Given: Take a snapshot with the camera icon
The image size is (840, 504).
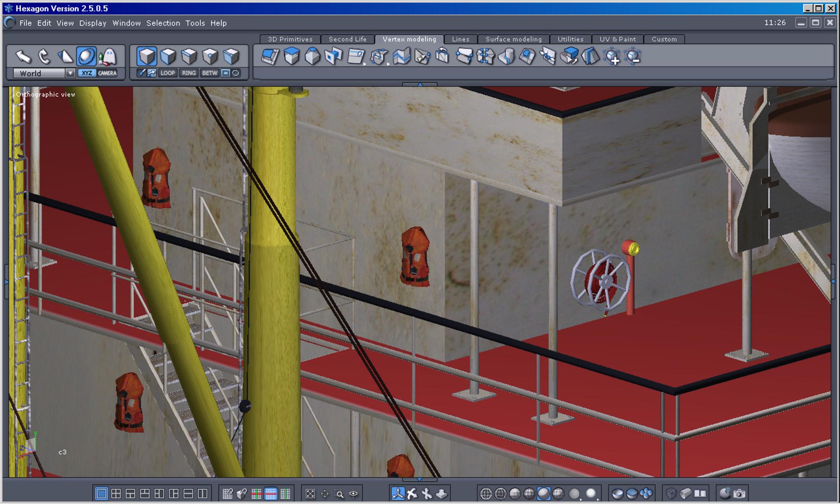Looking at the screenshot, I should (x=740, y=493).
